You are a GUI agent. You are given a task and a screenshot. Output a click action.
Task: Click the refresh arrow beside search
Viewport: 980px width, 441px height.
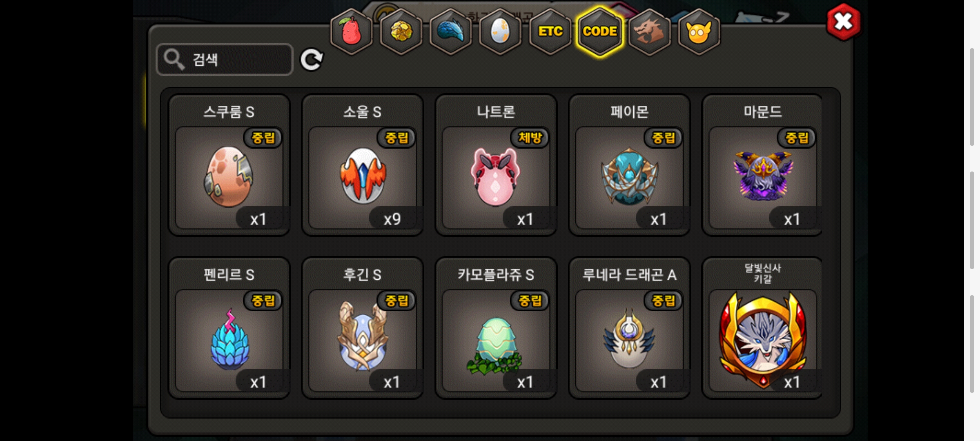coord(312,60)
